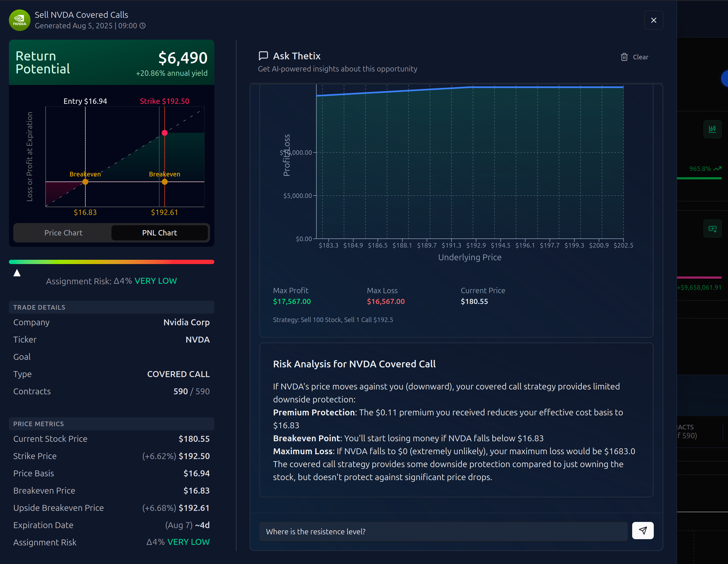
Task: Click the assignment risk triangle marker
Action: tap(17, 273)
